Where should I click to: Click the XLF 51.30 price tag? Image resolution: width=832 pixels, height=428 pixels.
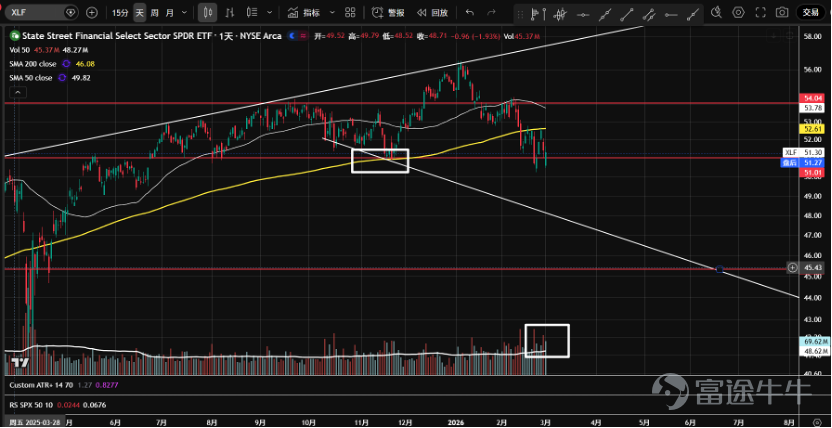click(x=802, y=152)
